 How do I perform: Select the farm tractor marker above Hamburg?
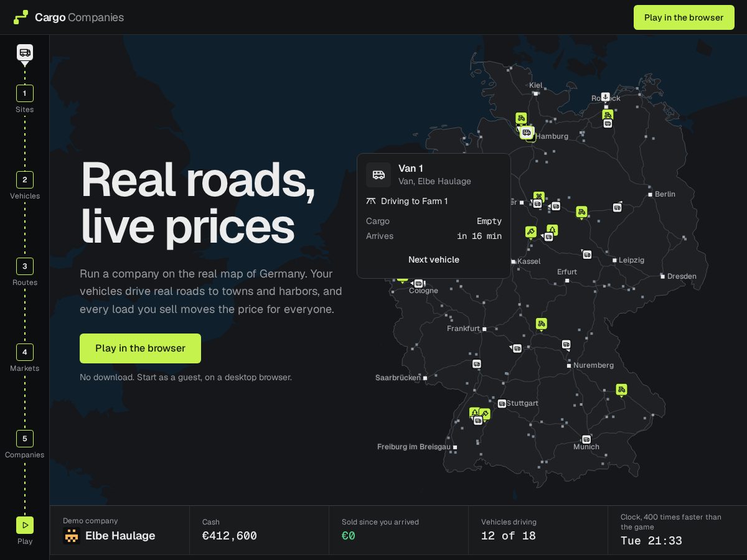pyautogui.click(x=521, y=118)
